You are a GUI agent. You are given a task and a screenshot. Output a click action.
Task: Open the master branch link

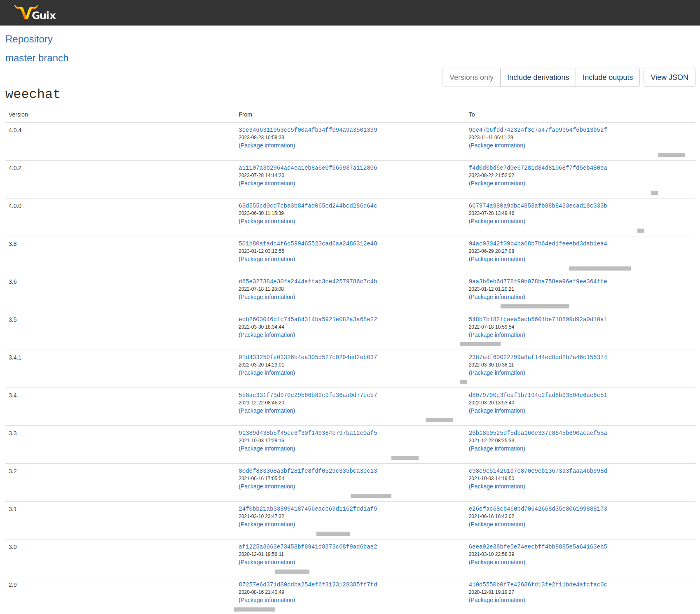37,58
